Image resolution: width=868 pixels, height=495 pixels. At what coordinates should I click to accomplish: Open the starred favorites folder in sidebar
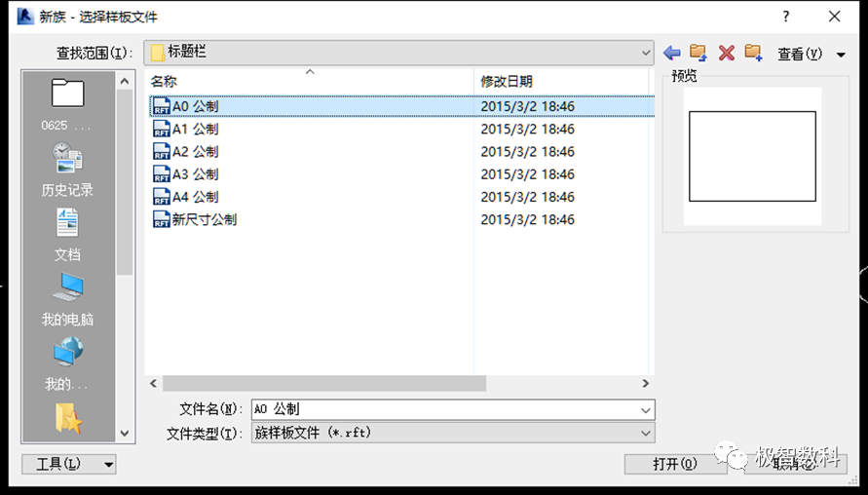(68, 418)
